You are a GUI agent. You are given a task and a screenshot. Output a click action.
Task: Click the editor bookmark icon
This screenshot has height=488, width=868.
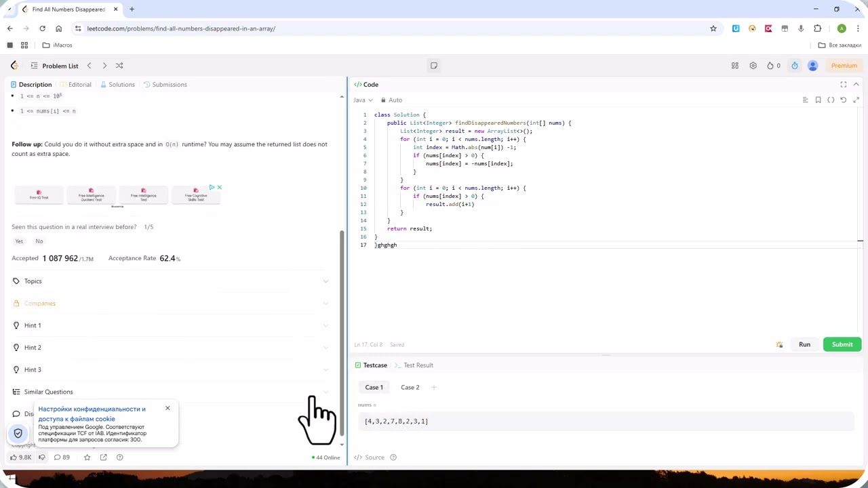pyautogui.click(x=818, y=100)
